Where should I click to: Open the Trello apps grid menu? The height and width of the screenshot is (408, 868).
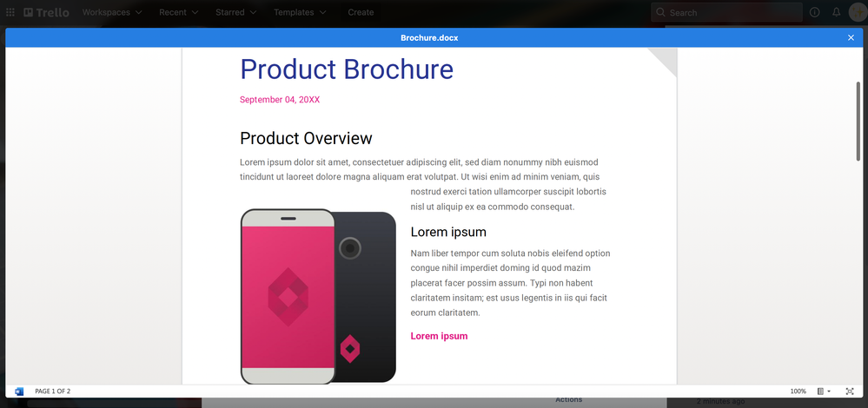[10, 12]
